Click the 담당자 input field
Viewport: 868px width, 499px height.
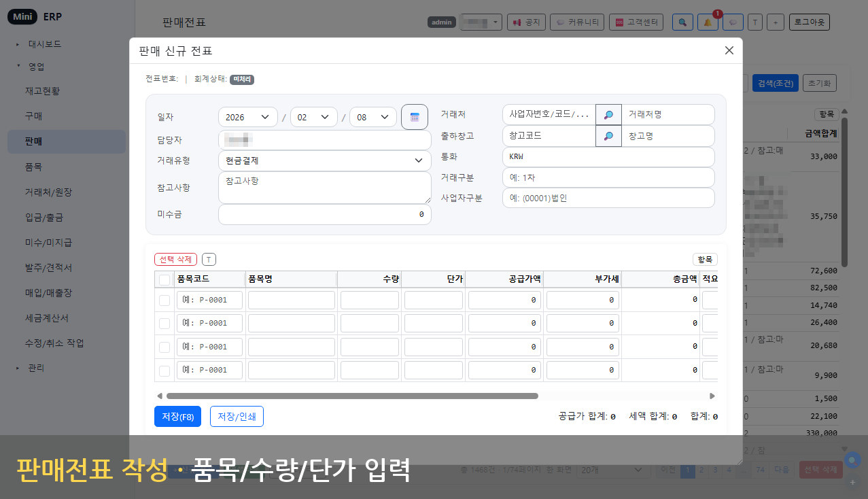point(325,140)
